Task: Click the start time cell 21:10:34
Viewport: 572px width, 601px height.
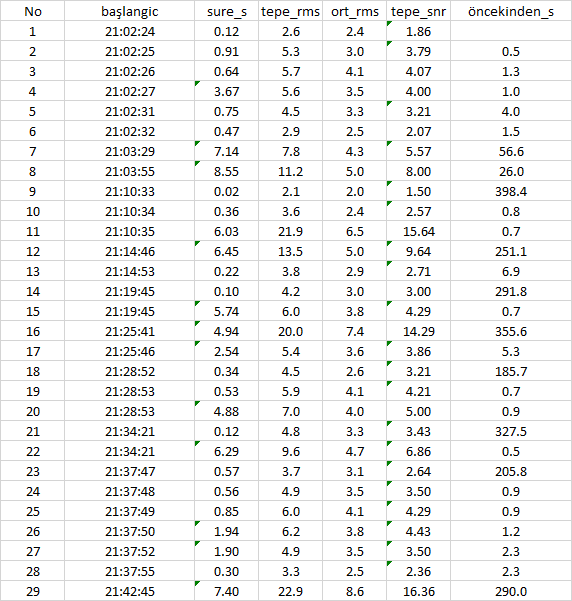Action: 130,211
